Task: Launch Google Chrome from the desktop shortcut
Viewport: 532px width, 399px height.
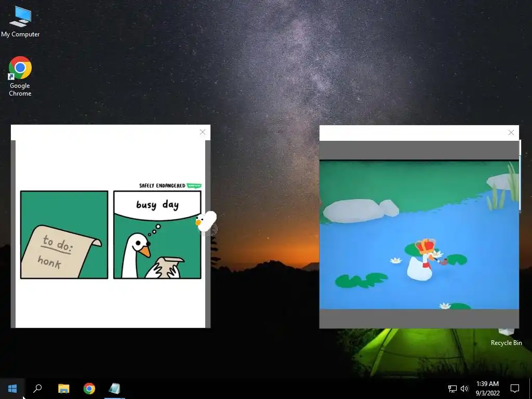Action: pos(20,76)
